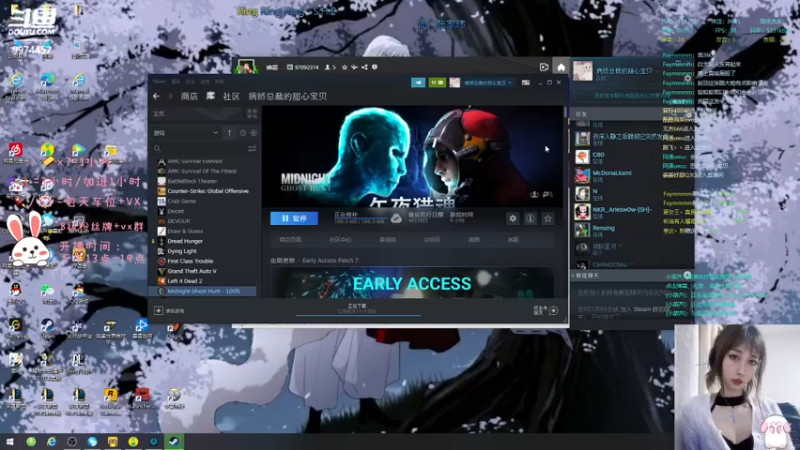The image size is (800, 450).
Task: Click the cloud sync status icon
Action: (396, 218)
